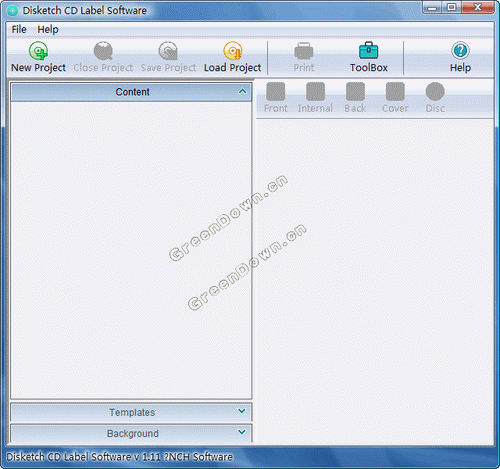Click the Close Project disc icon
This screenshot has width=500, height=469.
[103, 51]
